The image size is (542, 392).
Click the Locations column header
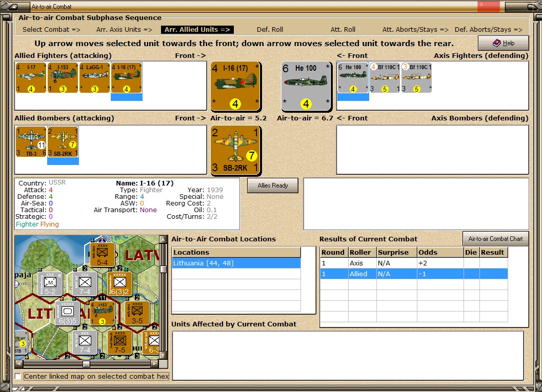tap(236, 253)
